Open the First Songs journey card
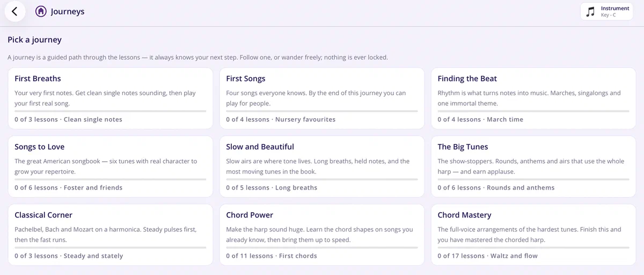The height and width of the screenshot is (275, 644). (322, 98)
